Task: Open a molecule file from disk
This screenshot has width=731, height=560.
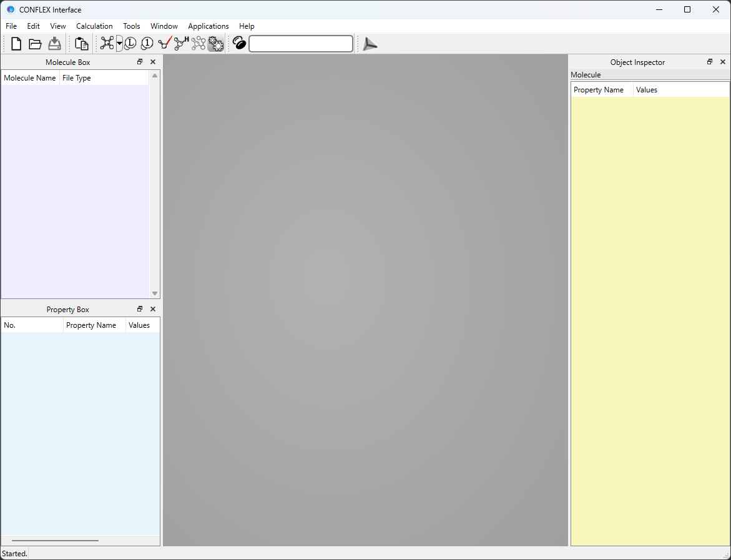Action: coord(35,43)
